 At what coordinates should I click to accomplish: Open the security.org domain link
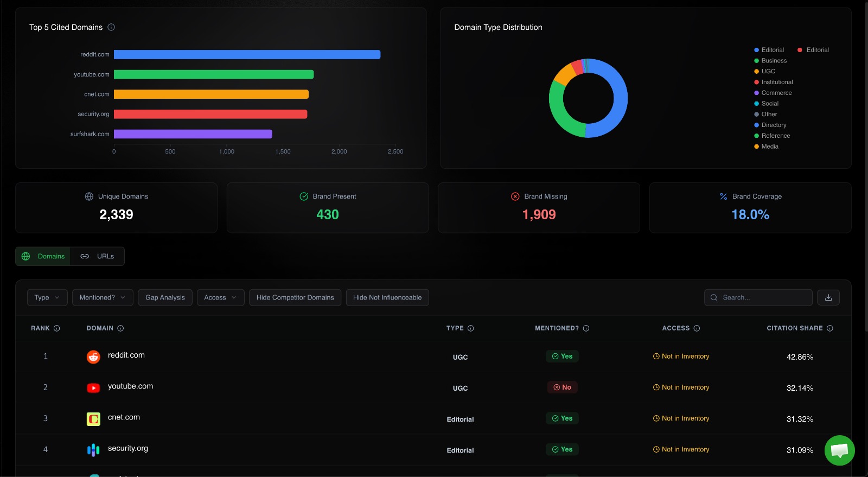(x=128, y=448)
